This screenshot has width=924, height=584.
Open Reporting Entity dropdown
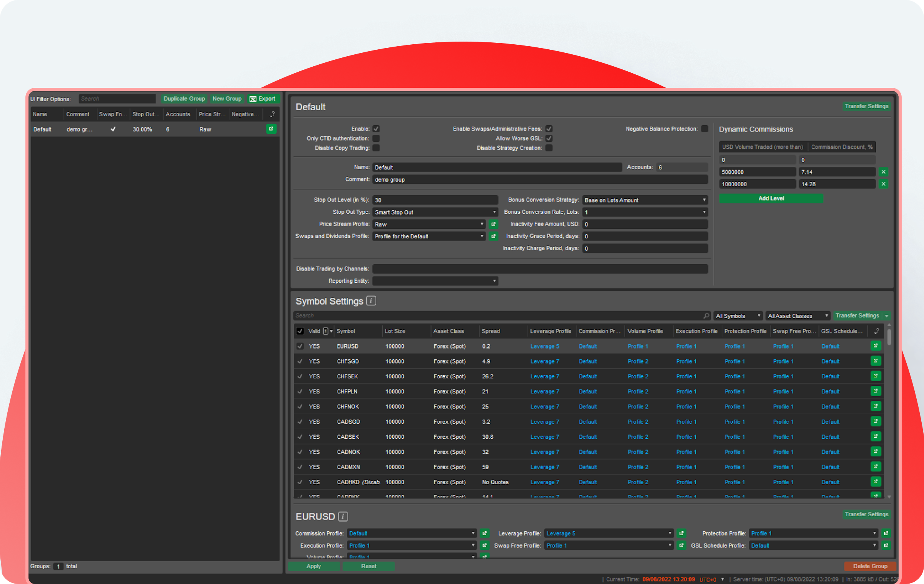coord(435,281)
